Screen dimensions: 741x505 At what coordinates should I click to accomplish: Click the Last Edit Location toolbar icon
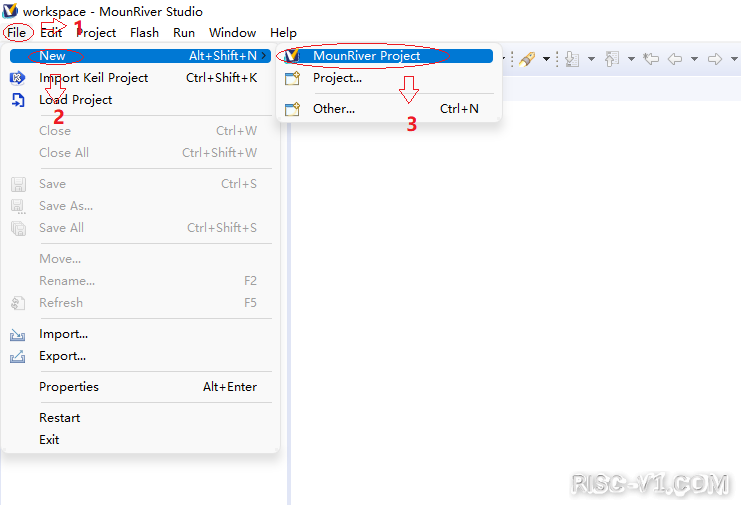651,59
